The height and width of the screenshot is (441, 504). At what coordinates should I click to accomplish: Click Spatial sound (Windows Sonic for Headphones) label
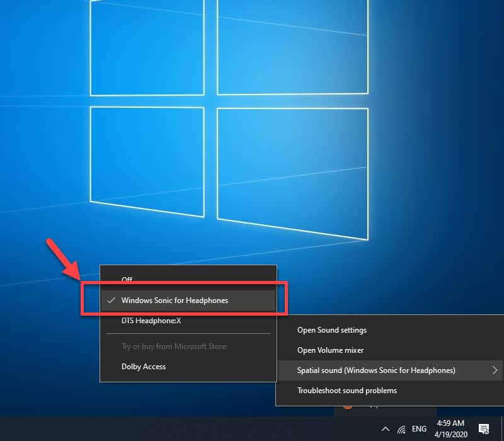point(376,370)
